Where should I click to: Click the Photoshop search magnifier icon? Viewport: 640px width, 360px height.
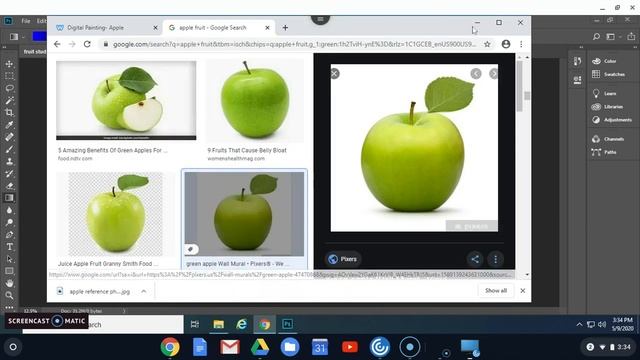pos(596,37)
